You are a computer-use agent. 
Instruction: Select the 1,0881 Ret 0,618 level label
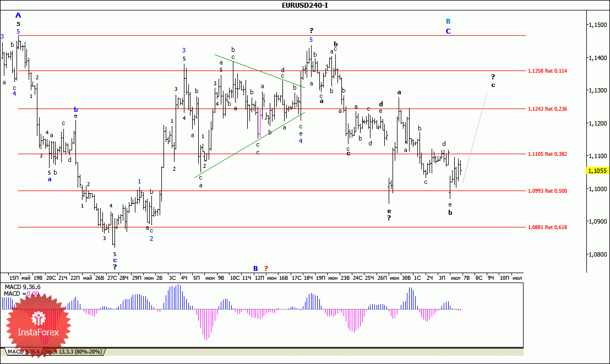547,227
